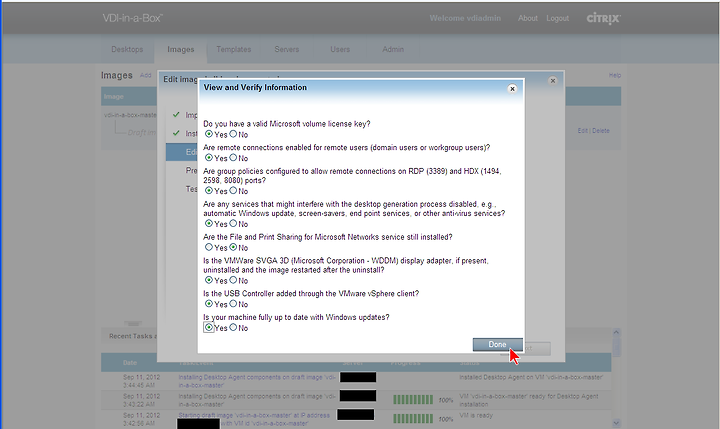Click the Add link next to Images
The height and width of the screenshot is (429, 720).
(x=146, y=75)
